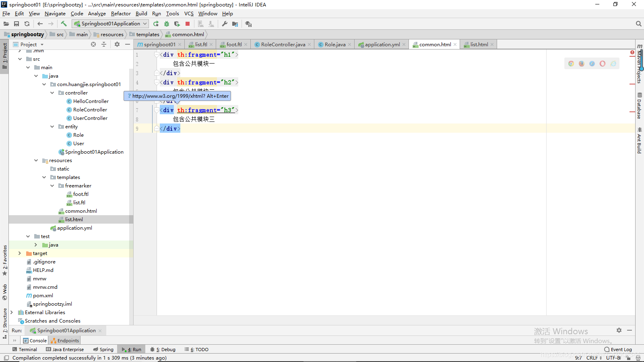Open Project panel gear settings
This screenshot has height=362, width=644.
117,44
